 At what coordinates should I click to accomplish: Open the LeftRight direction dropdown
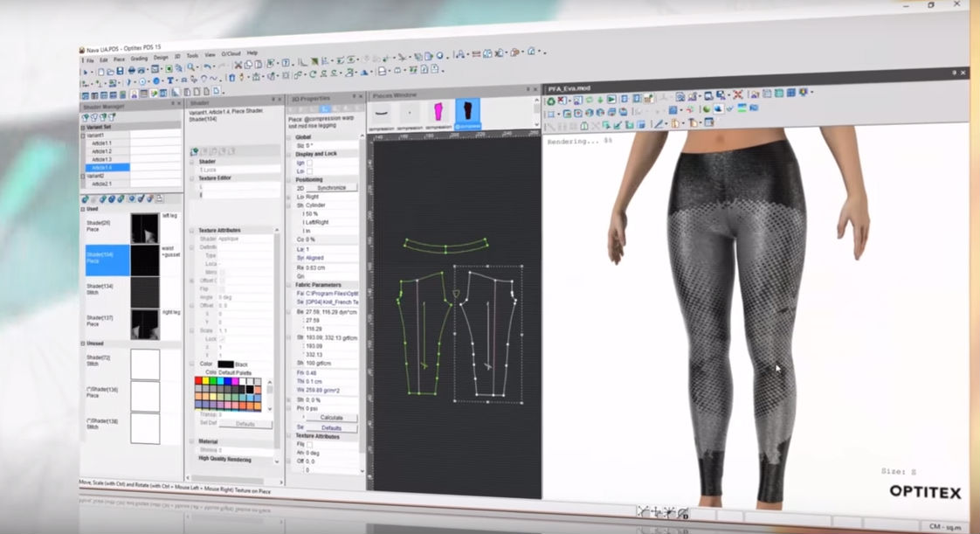(315, 221)
